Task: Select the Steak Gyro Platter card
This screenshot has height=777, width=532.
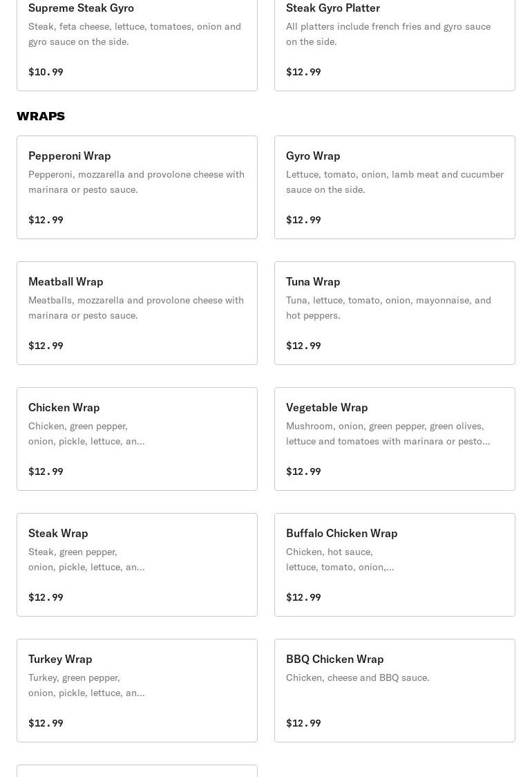Action: click(395, 41)
